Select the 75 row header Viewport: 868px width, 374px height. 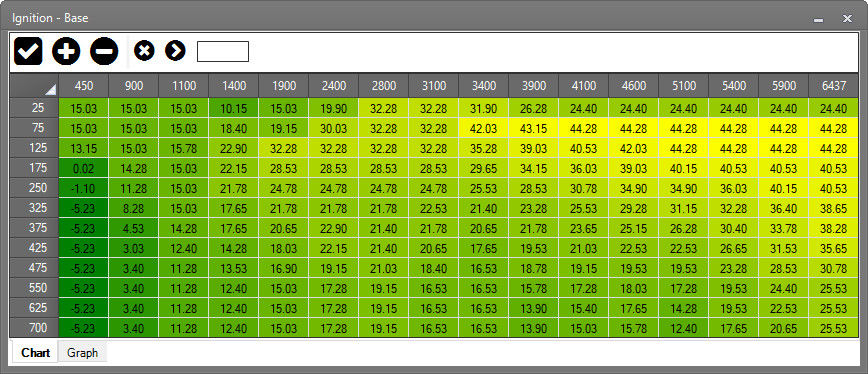tap(34, 128)
